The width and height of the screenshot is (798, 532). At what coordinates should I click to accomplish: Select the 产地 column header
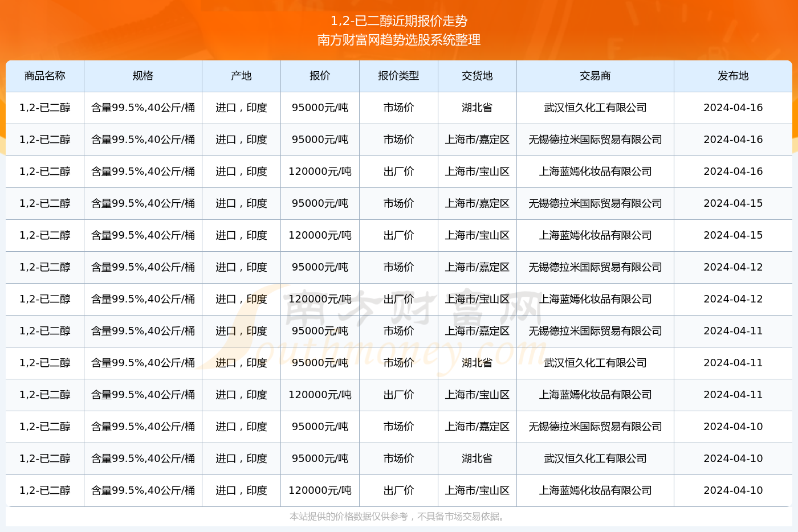point(241,76)
